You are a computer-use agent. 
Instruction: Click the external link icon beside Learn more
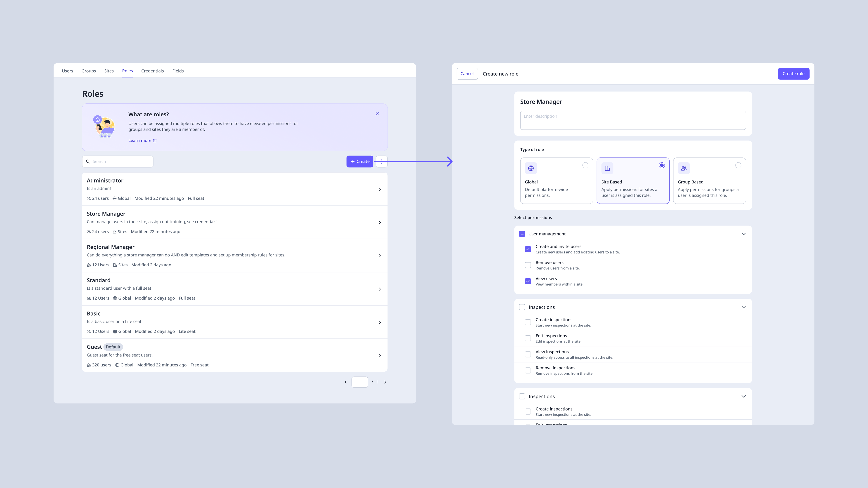[155, 141]
